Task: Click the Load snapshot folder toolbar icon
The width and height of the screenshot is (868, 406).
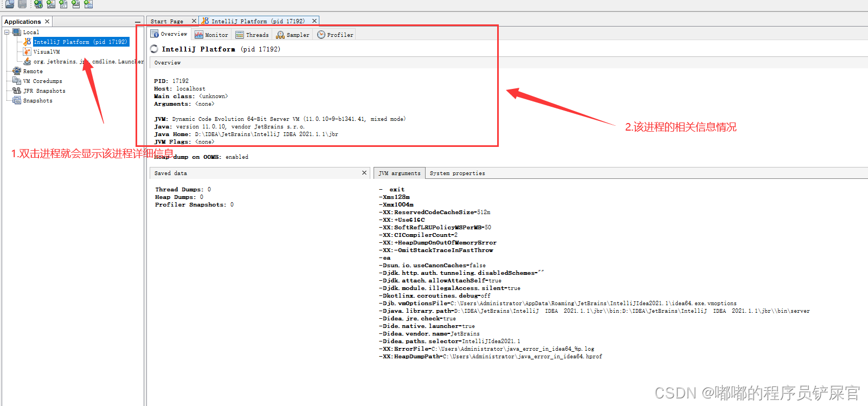Action: click(x=10, y=4)
